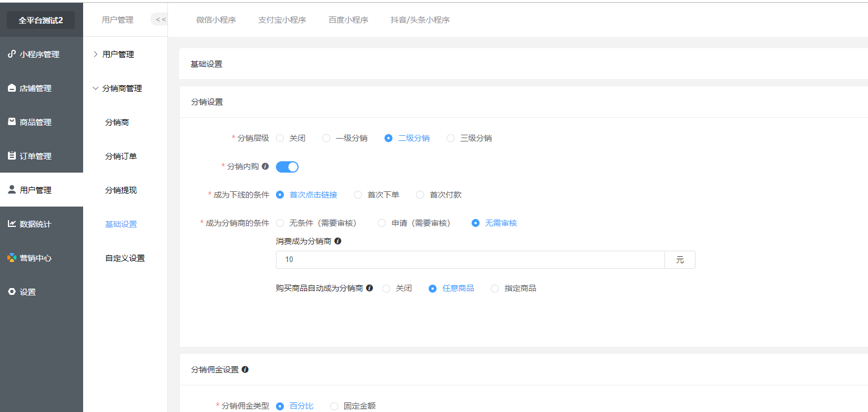The height and width of the screenshot is (412, 868).
Task: Select 关闭 for 分销层级
Action: coord(291,138)
